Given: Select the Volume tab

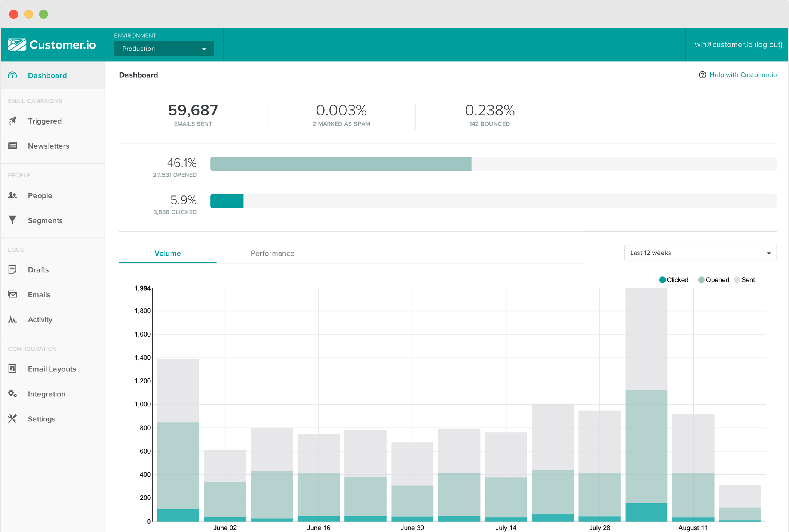Looking at the screenshot, I should pyautogui.click(x=168, y=253).
